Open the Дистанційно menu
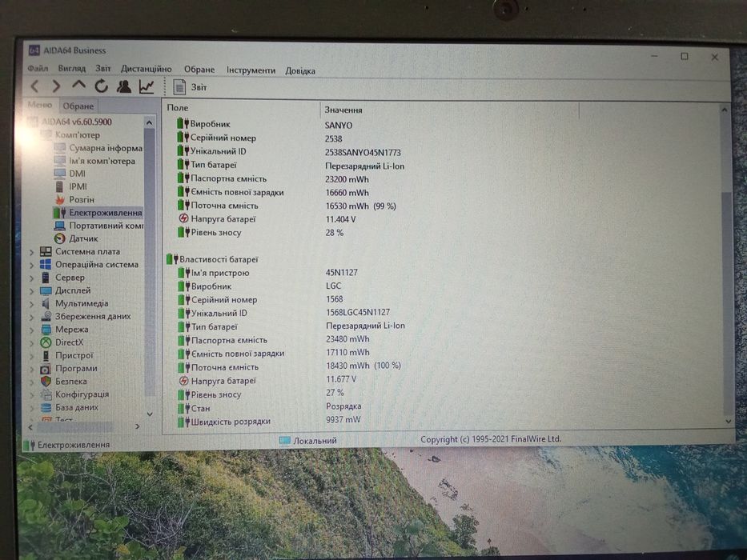The width and height of the screenshot is (747, 560). click(x=147, y=69)
